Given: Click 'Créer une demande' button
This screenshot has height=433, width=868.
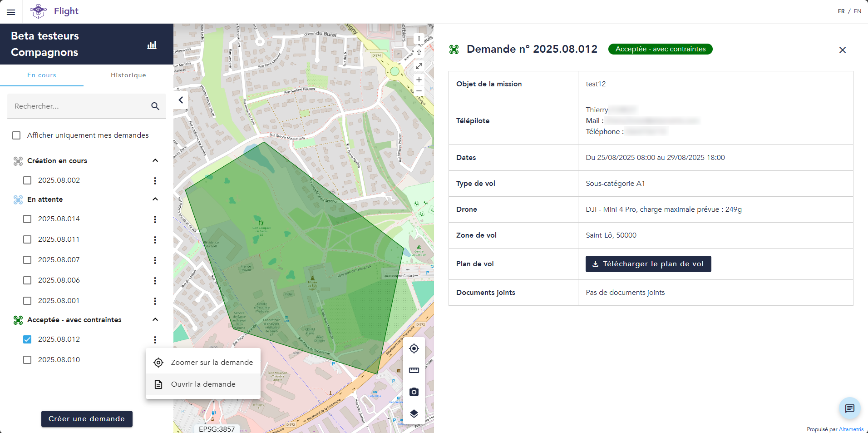Looking at the screenshot, I should pos(87,419).
